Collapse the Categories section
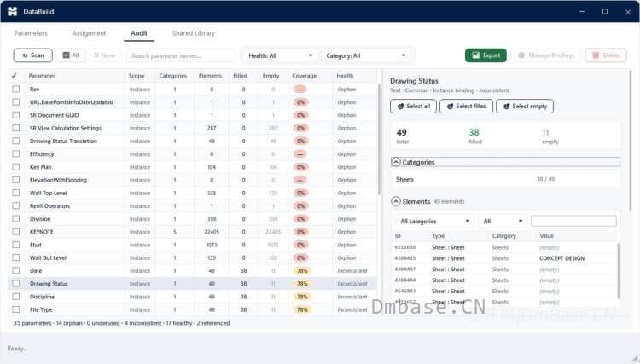The image size is (640, 364). [395, 162]
